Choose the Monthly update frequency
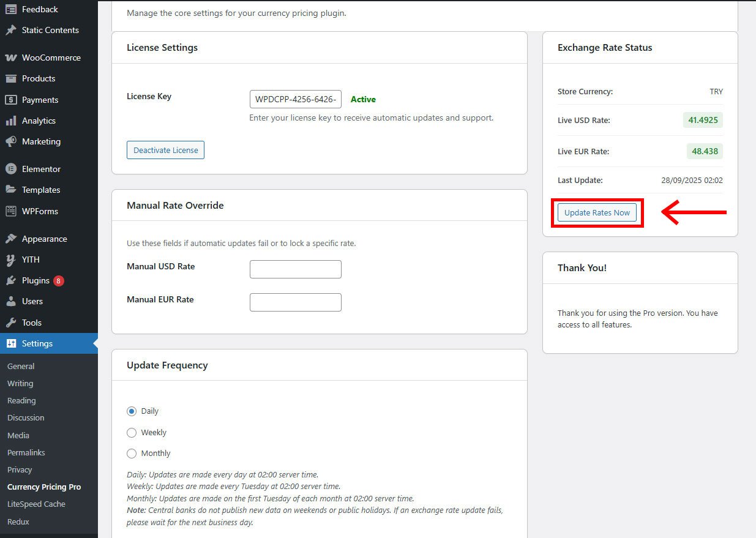Screen dimensions: 756x538 132,454
